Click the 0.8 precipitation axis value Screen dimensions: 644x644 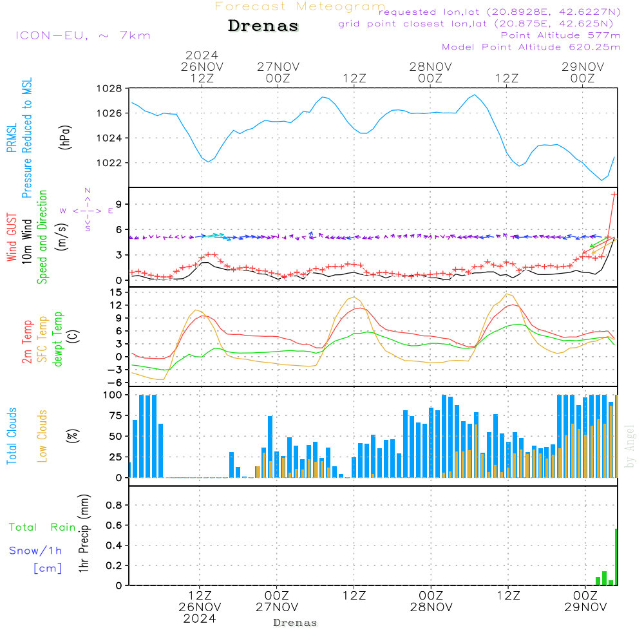click(114, 505)
